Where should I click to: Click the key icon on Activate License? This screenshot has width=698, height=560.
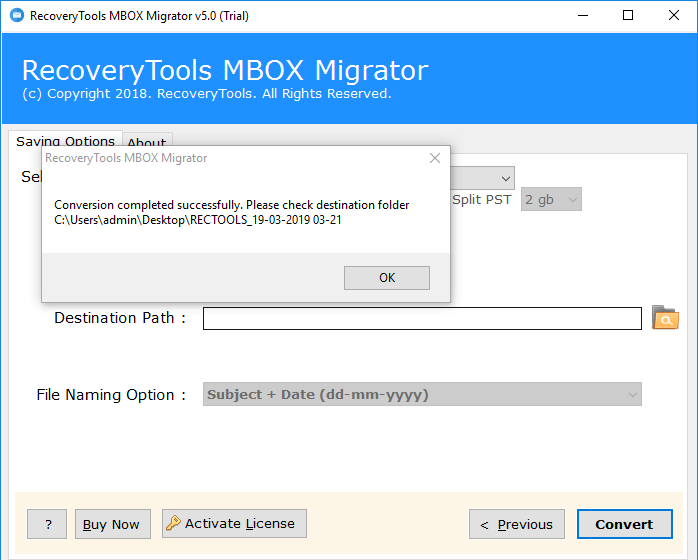[x=173, y=523]
